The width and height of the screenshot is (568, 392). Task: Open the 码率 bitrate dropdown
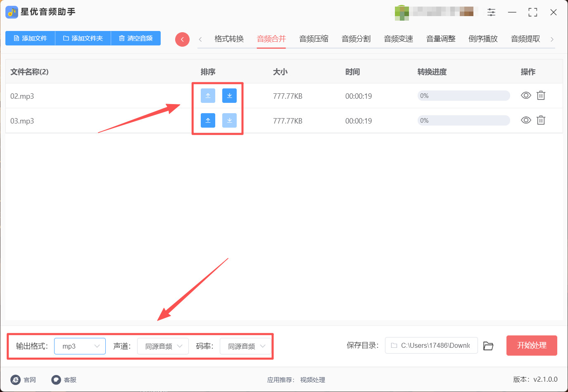point(245,346)
